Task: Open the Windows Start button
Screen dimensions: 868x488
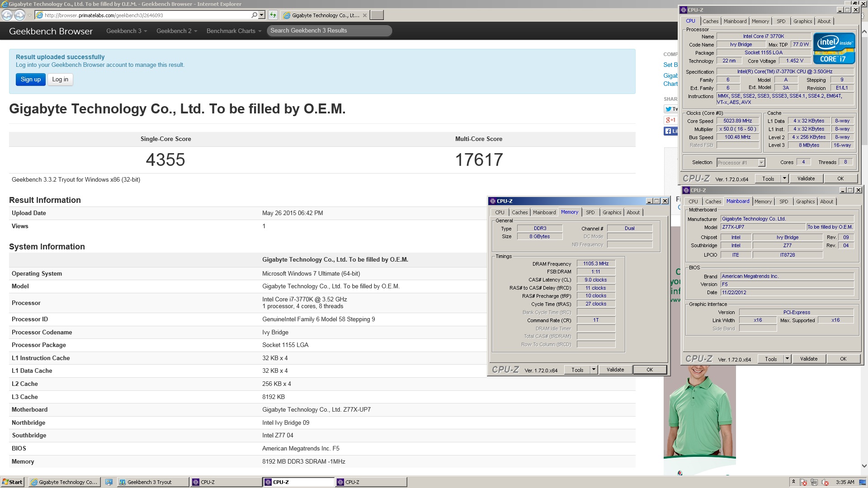Action: coord(12,482)
